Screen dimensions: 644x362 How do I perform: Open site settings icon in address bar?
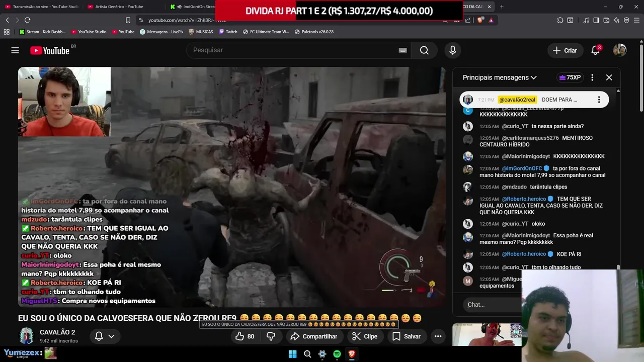141,20
